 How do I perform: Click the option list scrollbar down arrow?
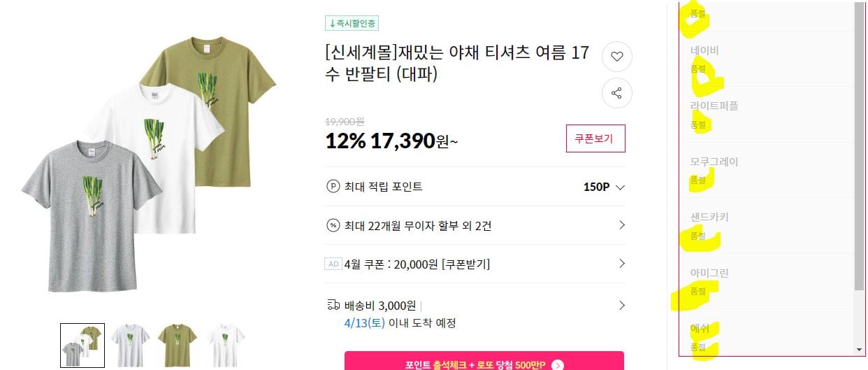pos(859,349)
